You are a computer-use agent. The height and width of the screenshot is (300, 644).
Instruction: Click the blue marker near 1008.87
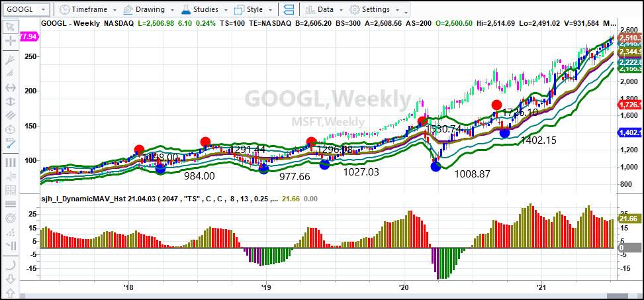pyautogui.click(x=436, y=166)
